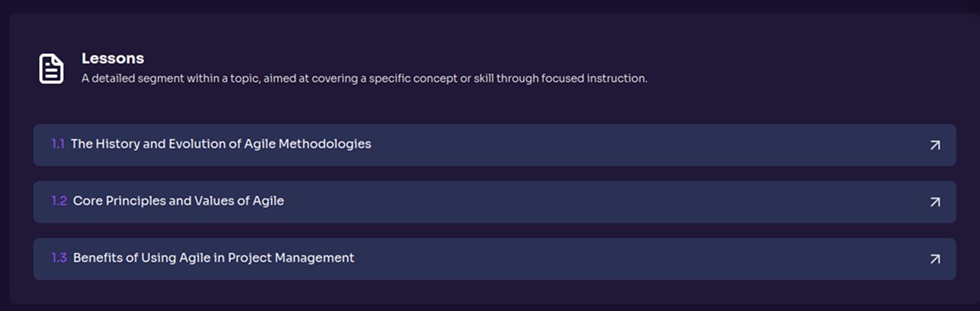Viewport: 980px width, 311px height.
Task: Click the arrow icon on lesson 1.2
Action: (x=934, y=202)
